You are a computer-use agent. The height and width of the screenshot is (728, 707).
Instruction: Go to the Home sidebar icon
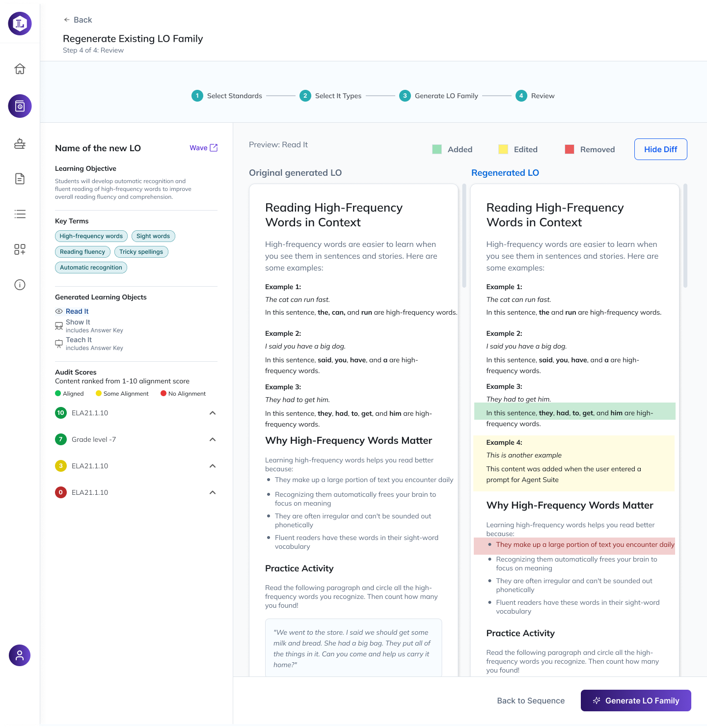[20, 69]
